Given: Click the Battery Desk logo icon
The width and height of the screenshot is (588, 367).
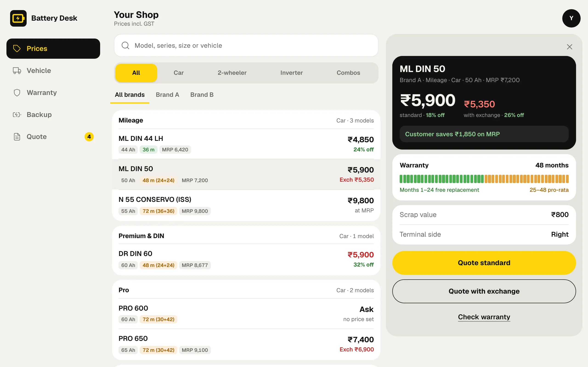Looking at the screenshot, I should (x=18, y=18).
